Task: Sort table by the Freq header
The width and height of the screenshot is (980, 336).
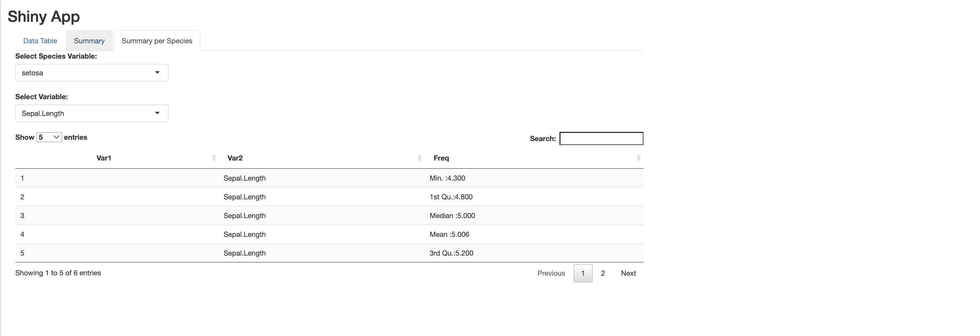Action: 441,158
